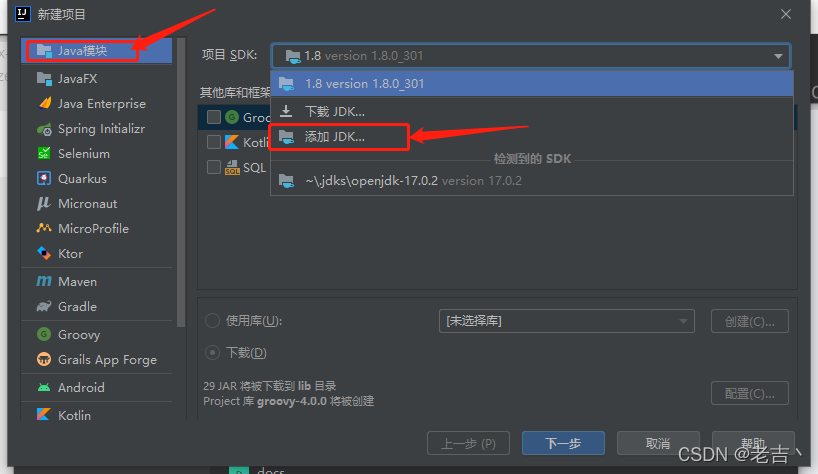Select the Micronaut mu icon
818x474 pixels.
(44, 203)
